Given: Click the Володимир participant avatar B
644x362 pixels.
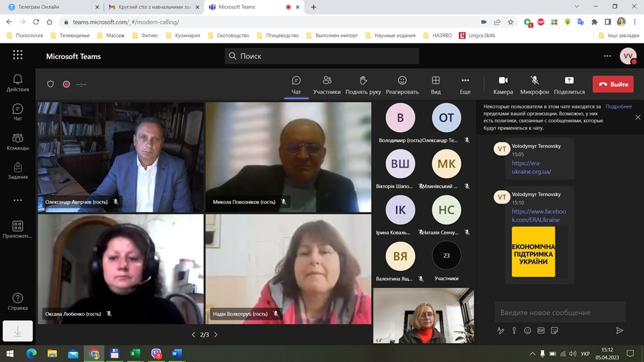Looking at the screenshot, I should (400, 118).
